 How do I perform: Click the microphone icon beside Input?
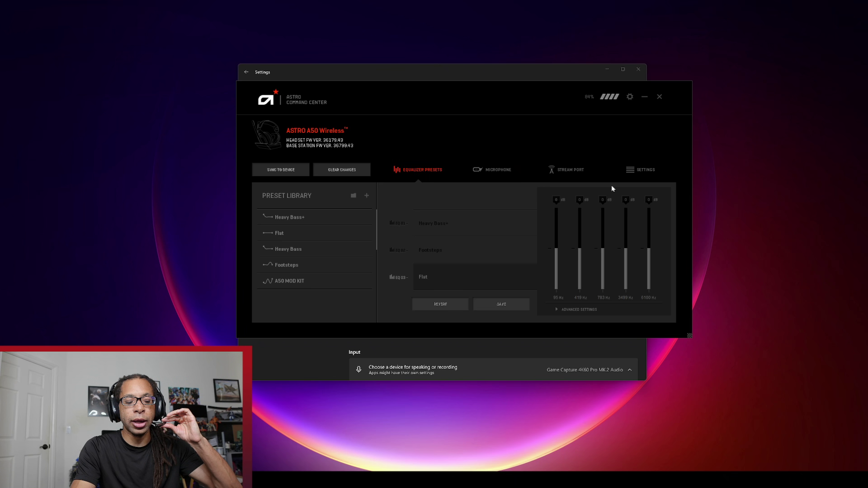click(x=359, y=370)
